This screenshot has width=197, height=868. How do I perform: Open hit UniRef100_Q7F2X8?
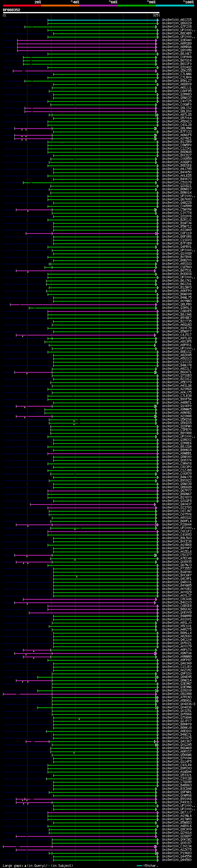[x=176, y=26]
